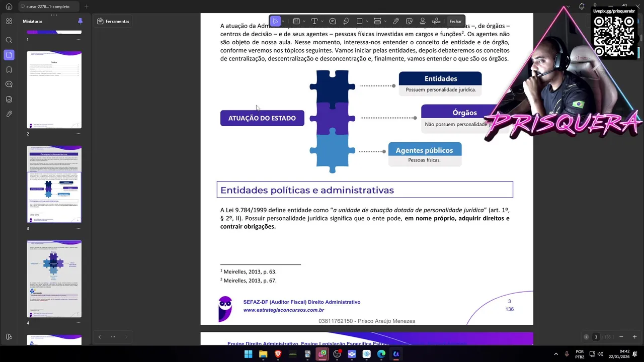This screenshot has width=644, height=362.
Task: Open options menu for thumbnail page 3
Action: [78, 228]
